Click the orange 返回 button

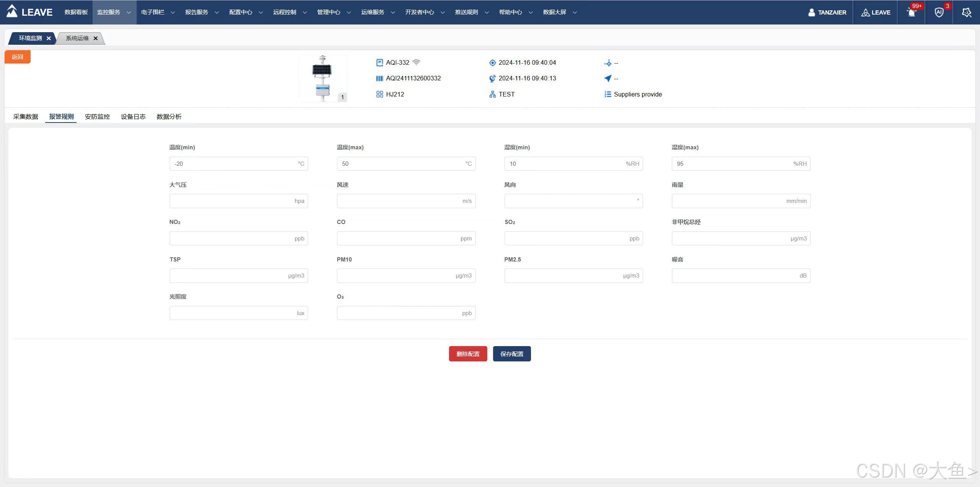tap(18, 57)
